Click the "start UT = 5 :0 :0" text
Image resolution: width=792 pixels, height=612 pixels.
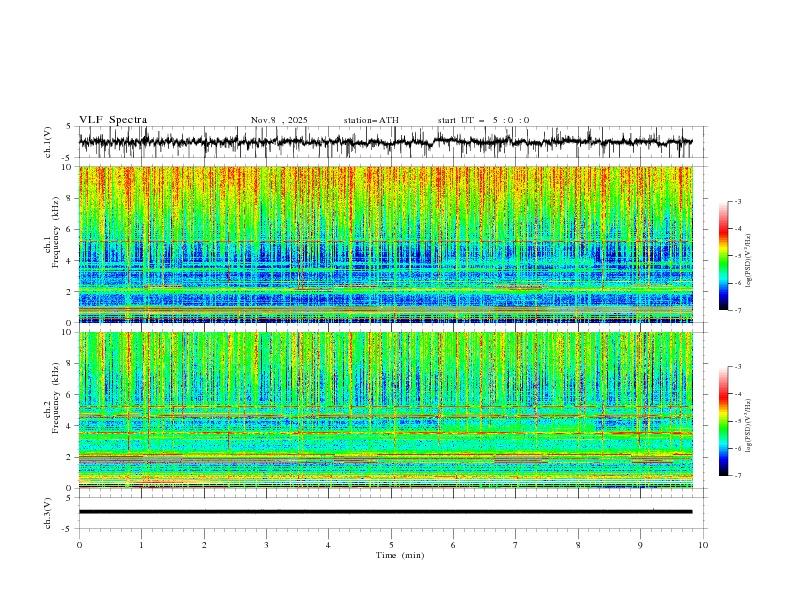pyautogui.click(x=483, y=120)
